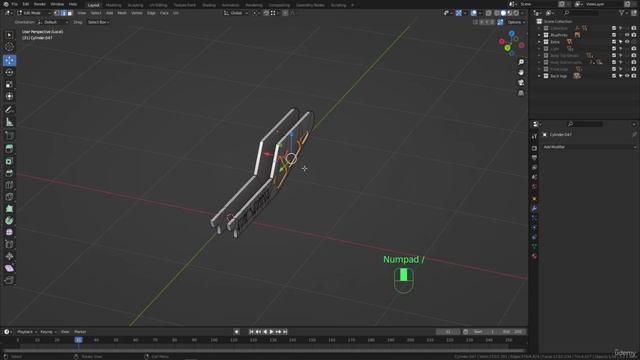Select the Inset Faces tool
640x360 pixels.
coord(9,161)
